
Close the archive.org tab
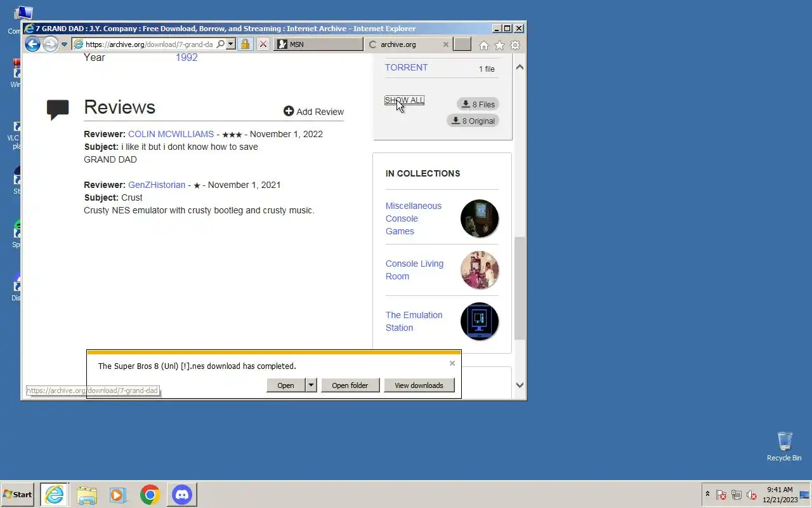pos(445,44)
